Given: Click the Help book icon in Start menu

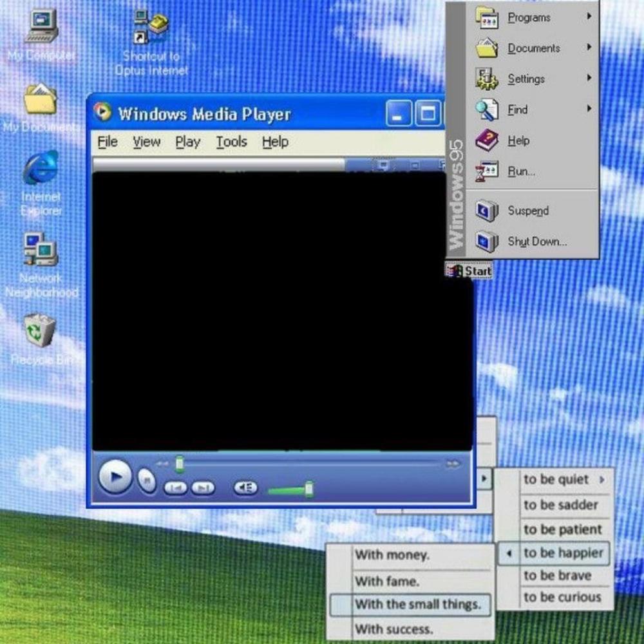Looking at the screenshot, I should [x=487, y=140].
